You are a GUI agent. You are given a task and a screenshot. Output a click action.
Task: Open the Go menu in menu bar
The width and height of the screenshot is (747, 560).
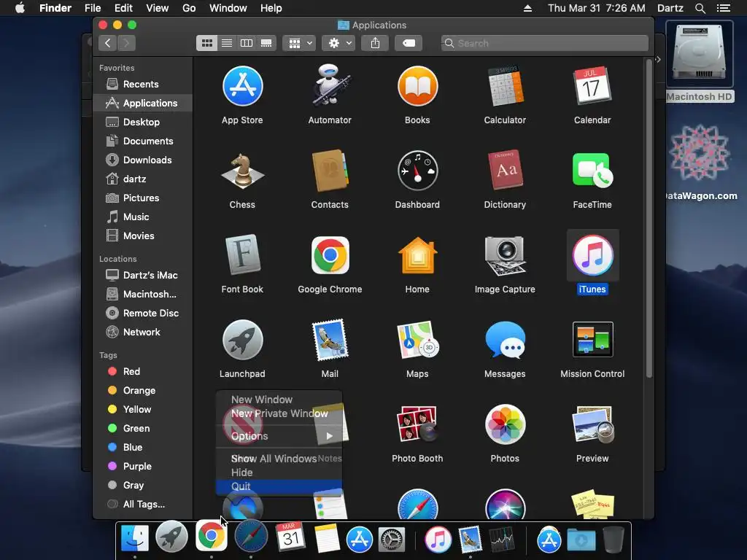tap(189, 8)
